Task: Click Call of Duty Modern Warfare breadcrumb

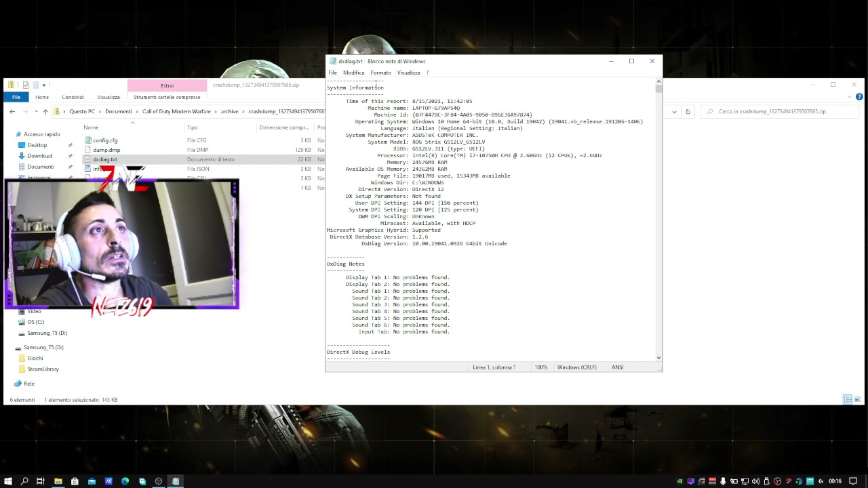Action: [x=176, y=112]
